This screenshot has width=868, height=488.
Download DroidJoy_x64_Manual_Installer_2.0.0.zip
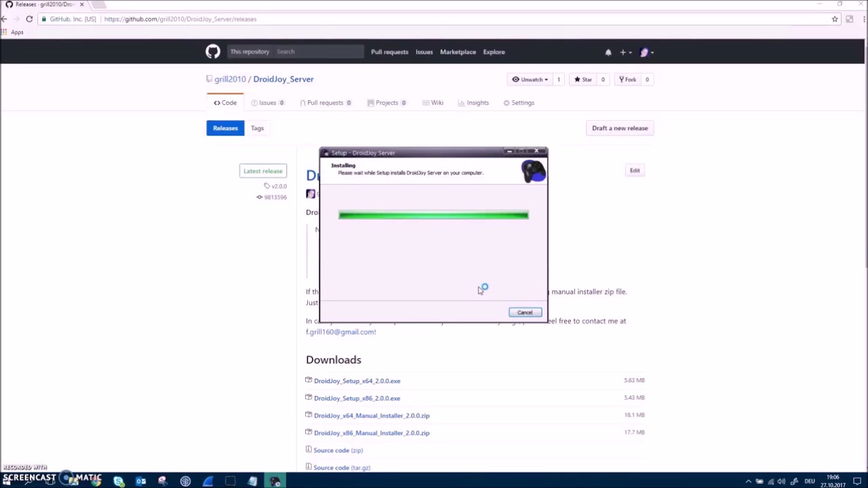372,415
